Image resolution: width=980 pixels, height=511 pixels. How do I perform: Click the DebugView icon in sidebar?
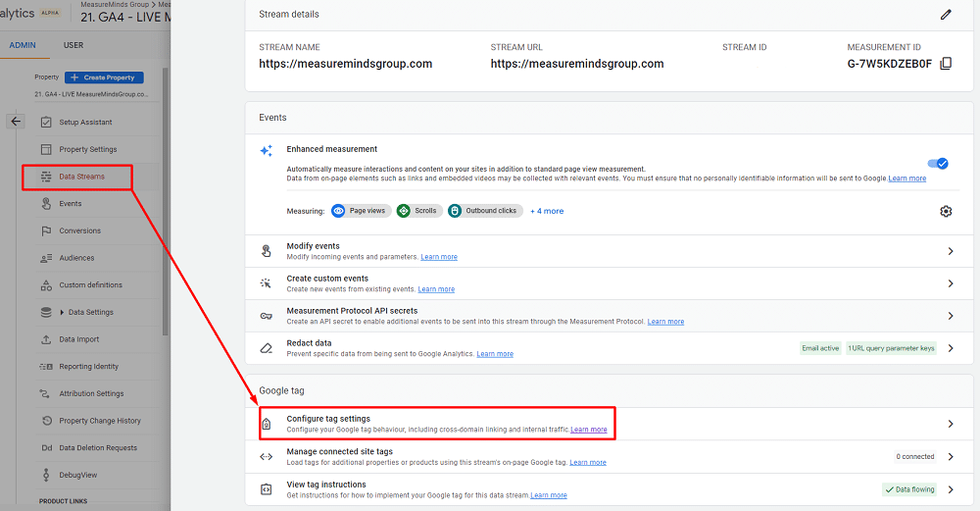click(46, 475)
